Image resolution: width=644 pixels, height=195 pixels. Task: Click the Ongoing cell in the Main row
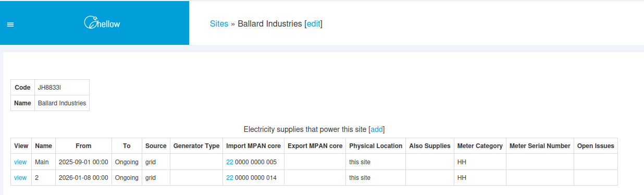point(127,162)
